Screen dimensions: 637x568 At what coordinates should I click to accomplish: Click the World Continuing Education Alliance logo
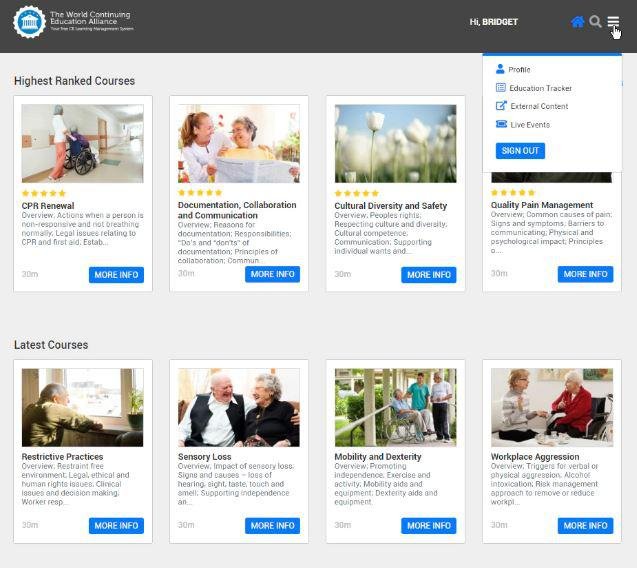73,22
